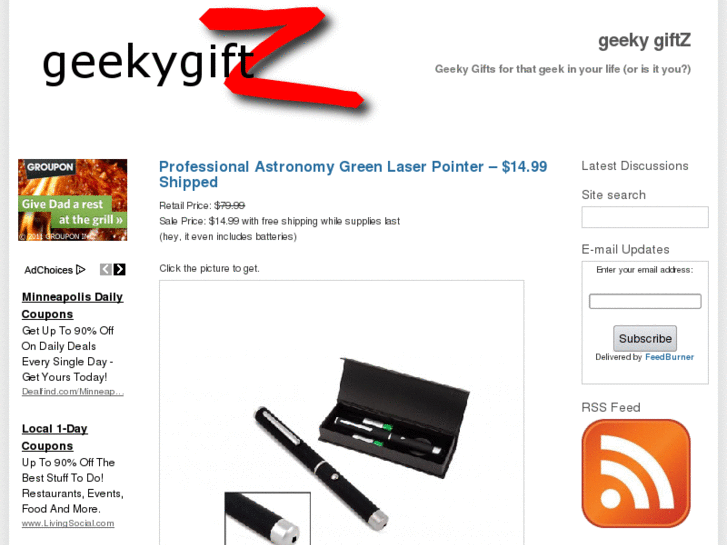
Task: Click the Subscribe button
Action: point(645,339)
